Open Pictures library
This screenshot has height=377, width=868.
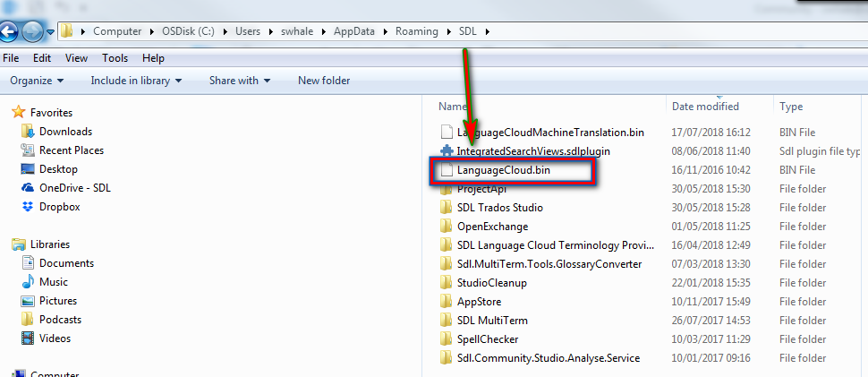57,301
